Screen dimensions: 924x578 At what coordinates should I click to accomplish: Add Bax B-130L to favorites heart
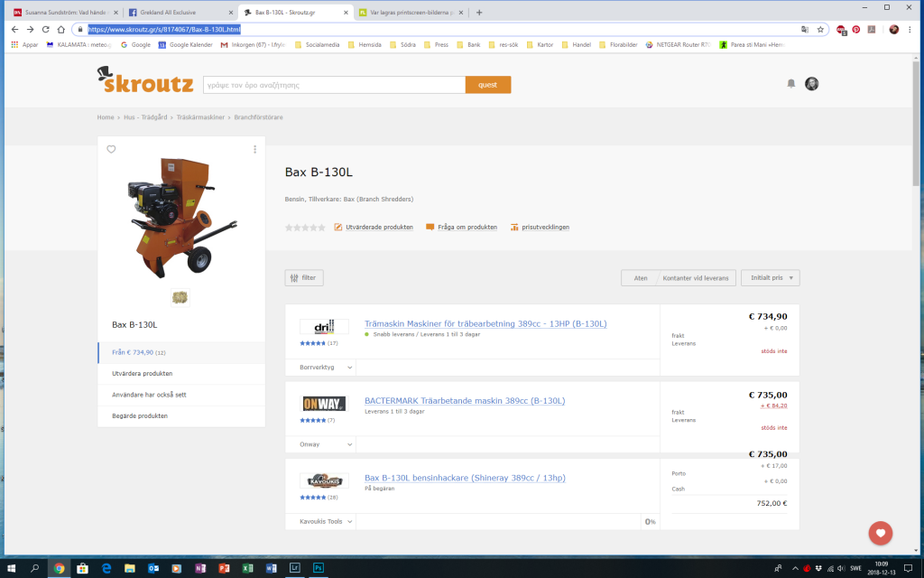(x=111, y=149)
